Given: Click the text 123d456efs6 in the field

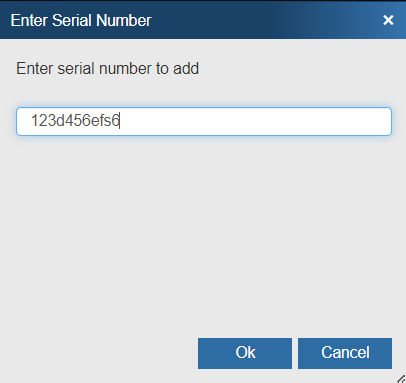Looking at the screenshot, I should pos(75,121).
